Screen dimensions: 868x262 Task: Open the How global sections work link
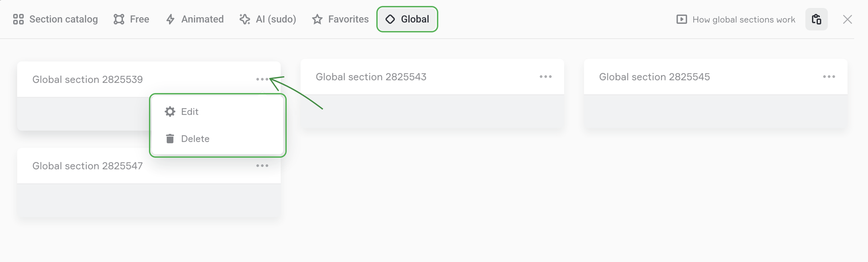(x=744, y=19)
